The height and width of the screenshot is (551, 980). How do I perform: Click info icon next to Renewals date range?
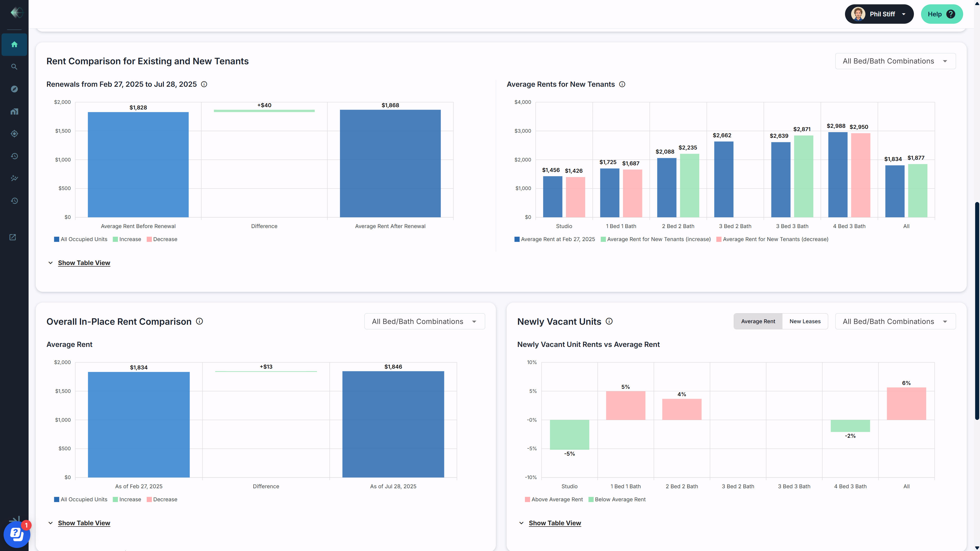pos(204,84)
